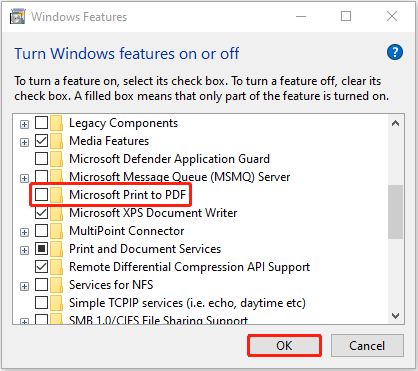
Task: Select Print and Document Services label
Action: click(145, 249)
